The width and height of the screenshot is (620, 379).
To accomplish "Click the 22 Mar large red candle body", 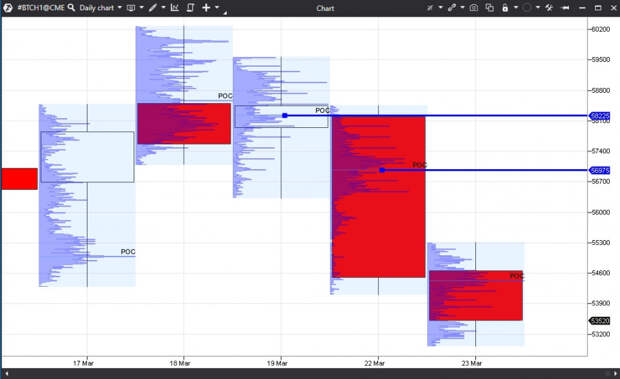I will click(379, 196).
